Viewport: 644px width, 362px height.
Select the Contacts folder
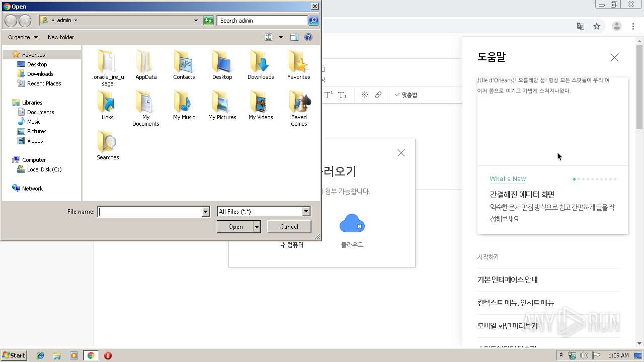point(184,65)
